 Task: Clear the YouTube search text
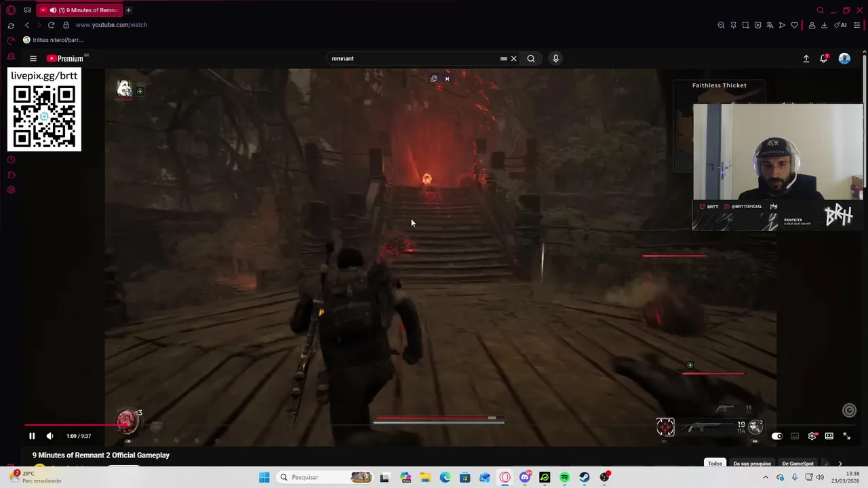(x=513, y=58)
